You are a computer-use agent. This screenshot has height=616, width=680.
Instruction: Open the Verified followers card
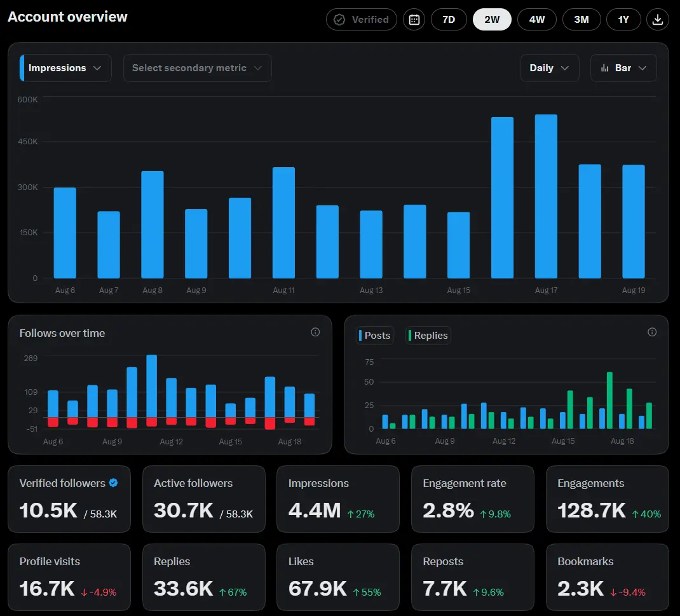click(x=69, y=499)
